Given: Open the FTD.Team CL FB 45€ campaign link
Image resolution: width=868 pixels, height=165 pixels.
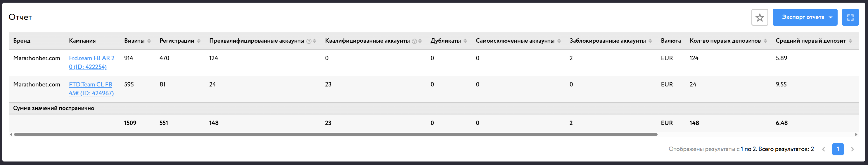Looking at the screenshot, I should point(91,88).
